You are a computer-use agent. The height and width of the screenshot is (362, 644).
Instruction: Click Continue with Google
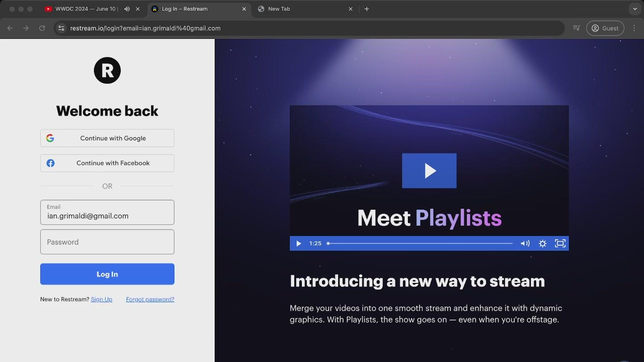click(x=107, y=138)
